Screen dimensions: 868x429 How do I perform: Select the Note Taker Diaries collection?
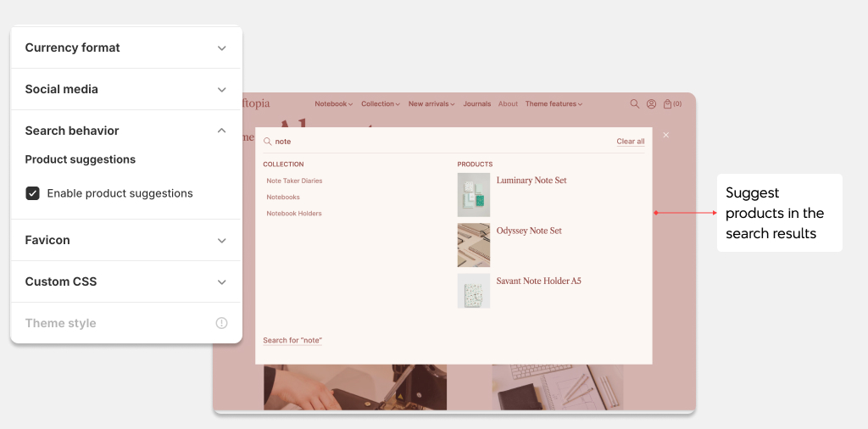pyautogui.click(x=294, y=181)
